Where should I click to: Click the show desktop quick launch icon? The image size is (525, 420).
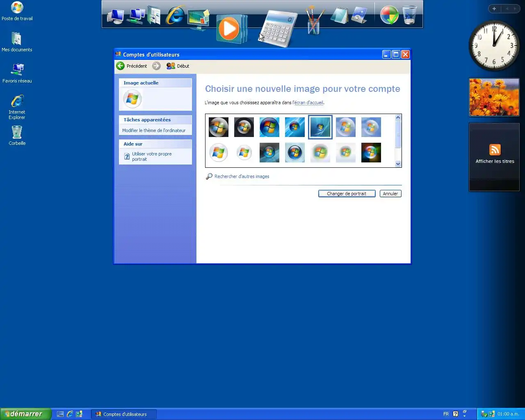click(x=60, y=414)
